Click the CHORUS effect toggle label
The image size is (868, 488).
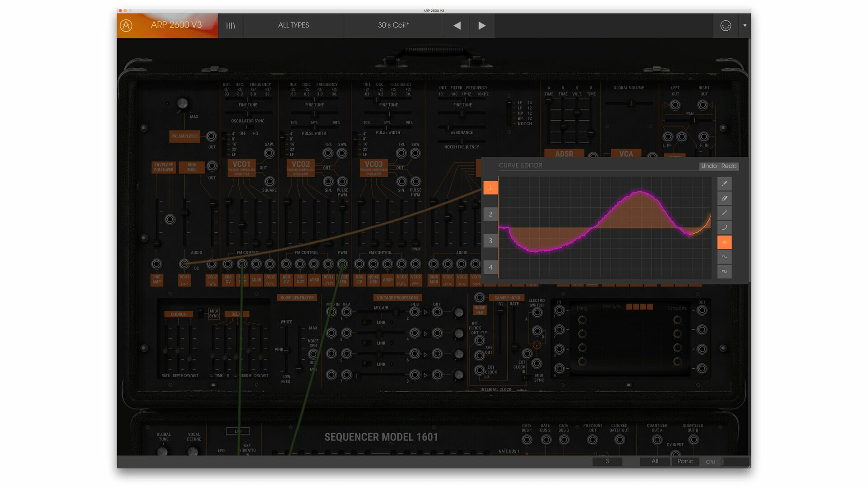point(178,314)
